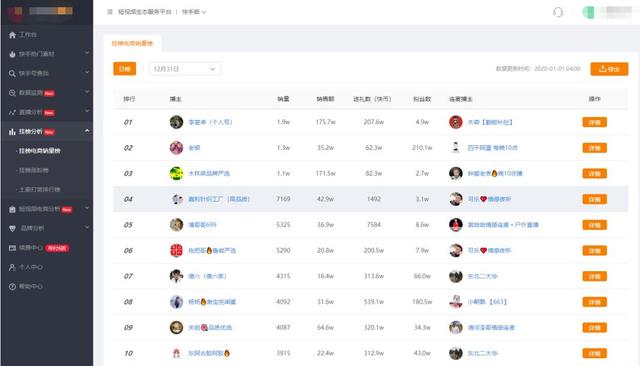The image size is (640, 366).
Task: Expand the shopping bag menu chevron
Action: 87,208
